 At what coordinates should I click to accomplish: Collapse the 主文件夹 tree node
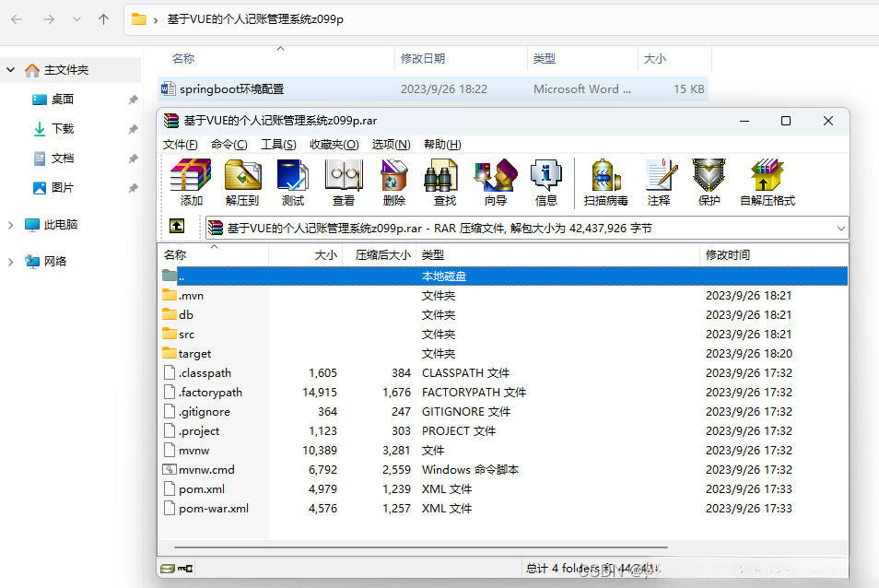pos(9,69)
